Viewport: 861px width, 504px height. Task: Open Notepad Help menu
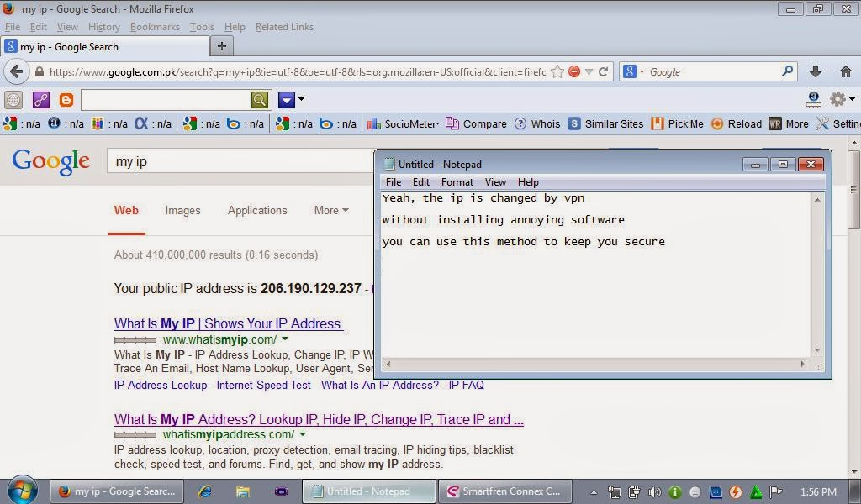[528, 182]
